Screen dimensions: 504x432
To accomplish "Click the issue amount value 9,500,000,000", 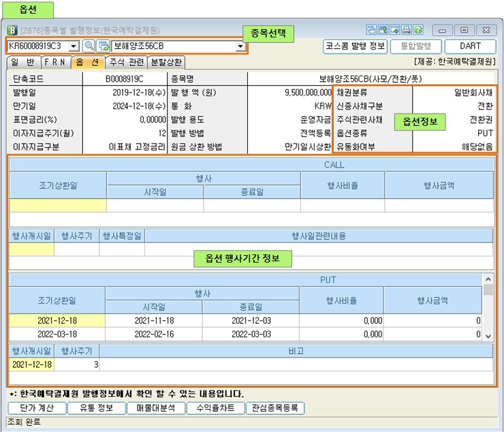I will 308,93.
